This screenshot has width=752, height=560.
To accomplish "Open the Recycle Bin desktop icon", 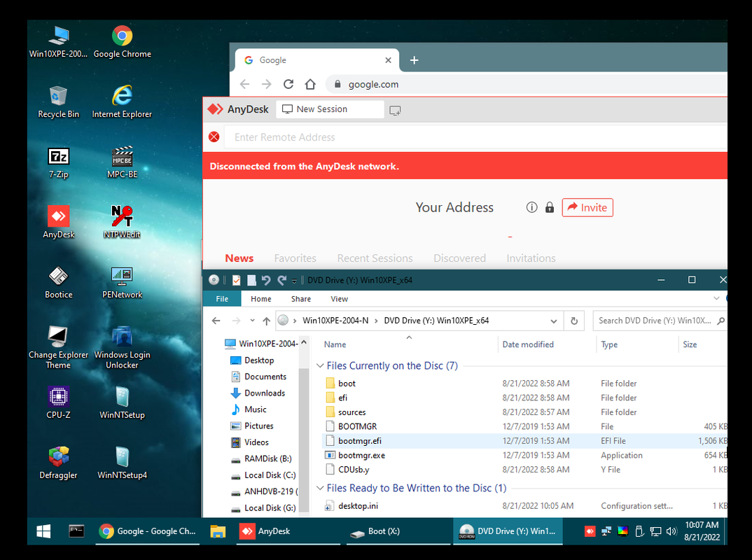I will (x=59, y=102).
